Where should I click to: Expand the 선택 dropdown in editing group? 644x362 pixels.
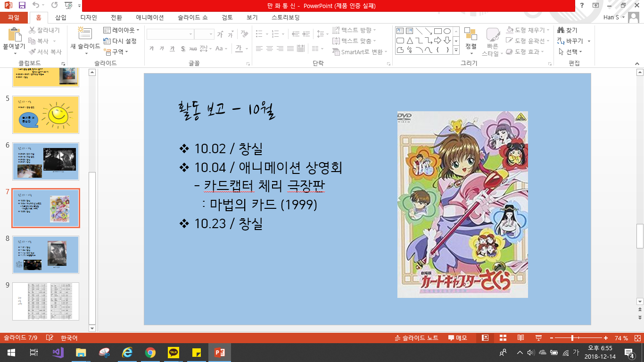[x=570, y=52]
